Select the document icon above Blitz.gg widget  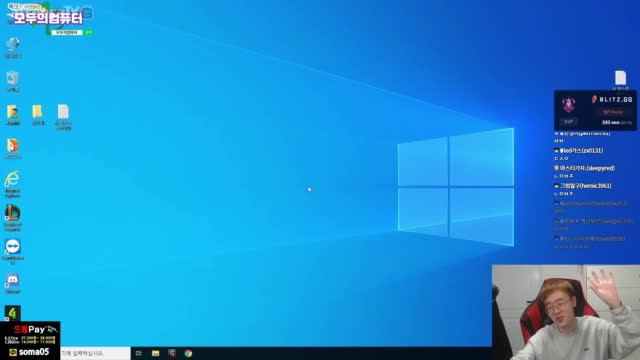(x=620, y=80)
